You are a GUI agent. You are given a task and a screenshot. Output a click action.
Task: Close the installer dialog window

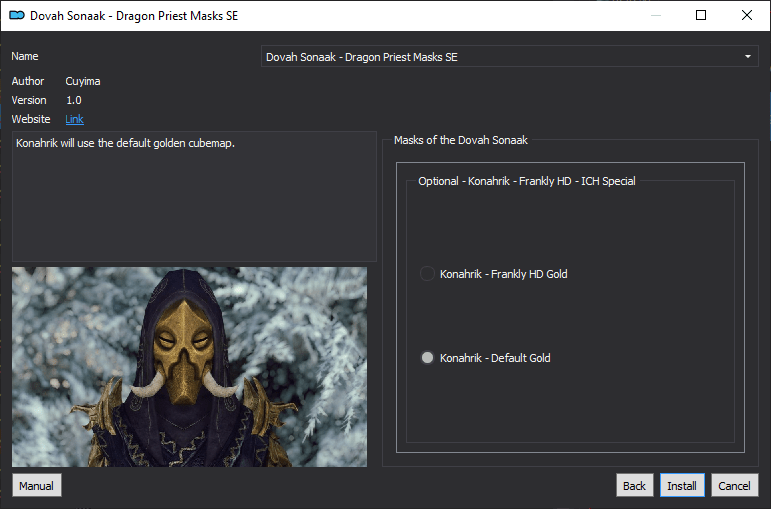746,15
